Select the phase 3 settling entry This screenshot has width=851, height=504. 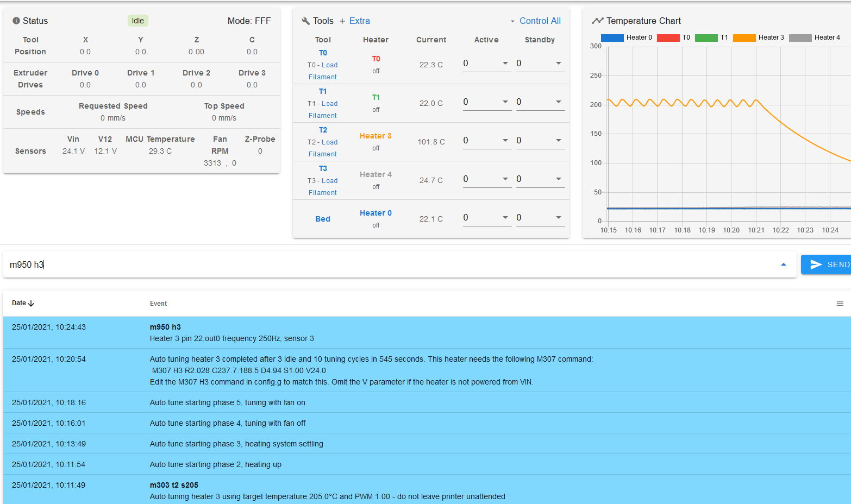(427, 444)
